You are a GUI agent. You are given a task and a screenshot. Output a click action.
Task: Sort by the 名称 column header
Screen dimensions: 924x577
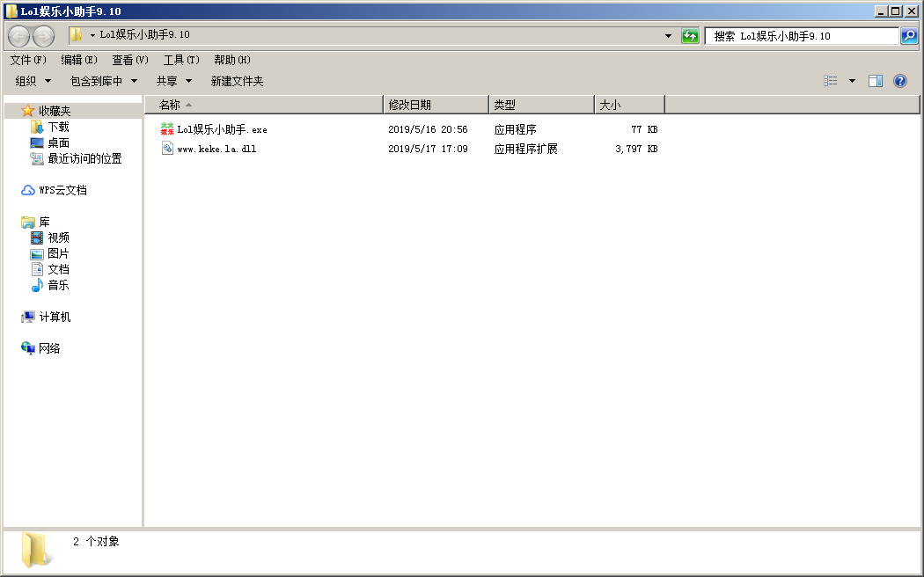click(x=264, y=105)
